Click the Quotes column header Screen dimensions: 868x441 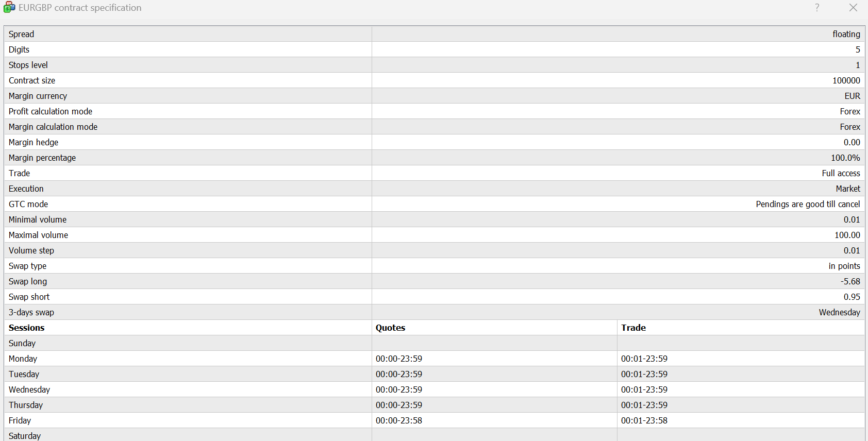click(390, 328)
